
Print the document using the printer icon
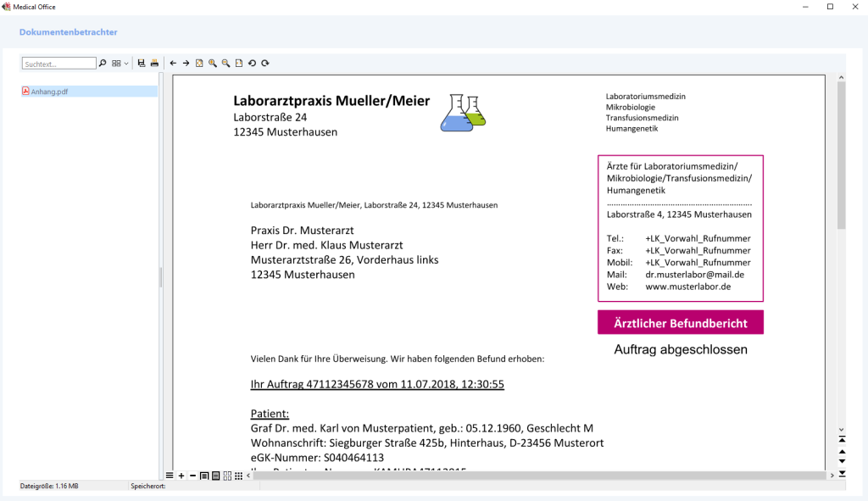(154, 64)
